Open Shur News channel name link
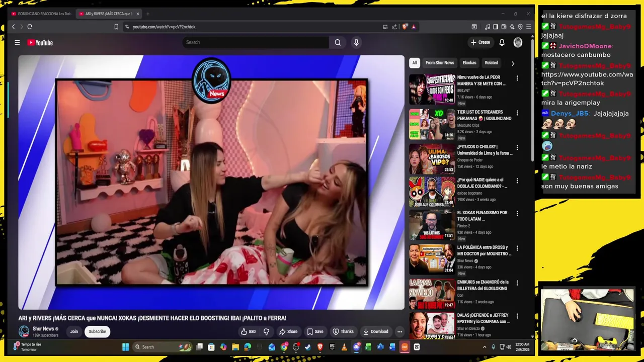This screenshot has height=362, width=644. (x=43, y=329)
